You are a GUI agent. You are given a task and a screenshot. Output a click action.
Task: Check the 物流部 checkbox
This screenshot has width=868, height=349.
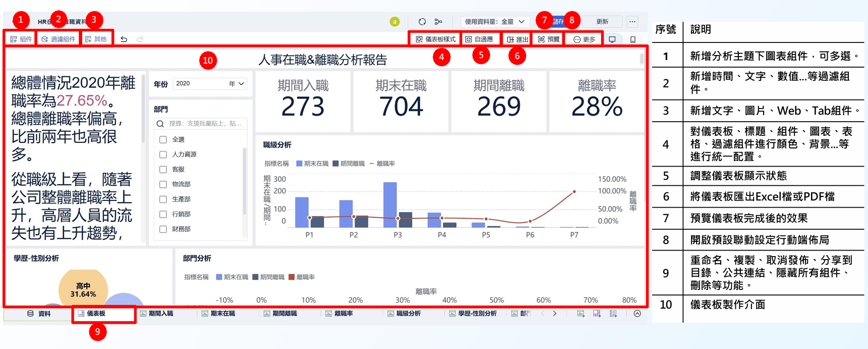click(x=163, y=184)
